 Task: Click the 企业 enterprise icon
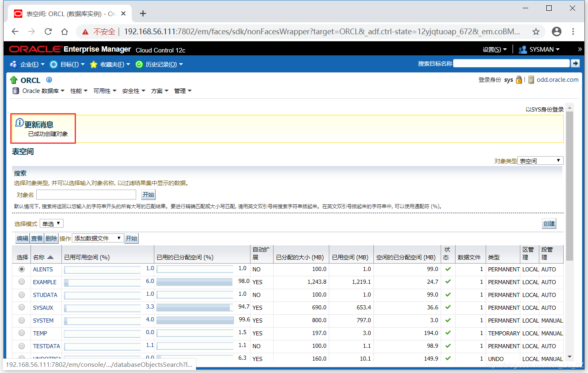click(14, 64)
